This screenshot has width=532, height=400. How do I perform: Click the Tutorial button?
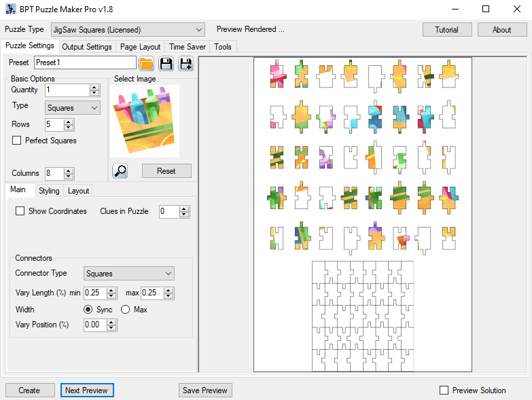click(446, 30)
